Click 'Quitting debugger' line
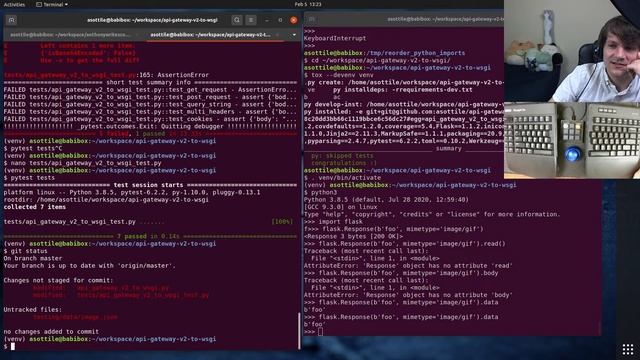The width and height of the screenshot is (640, 360). coord(150,126)
